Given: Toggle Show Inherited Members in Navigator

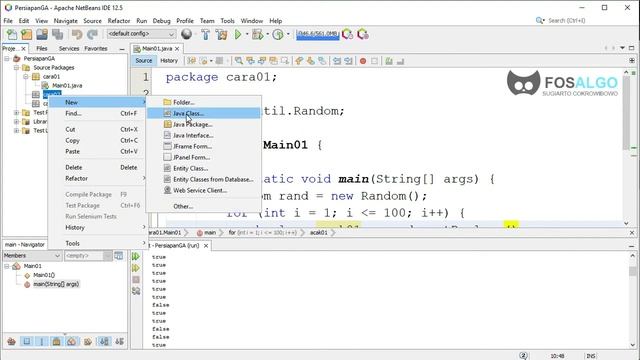Looking at the screenshot, I should pyautogui.click(x=11, y=341).
